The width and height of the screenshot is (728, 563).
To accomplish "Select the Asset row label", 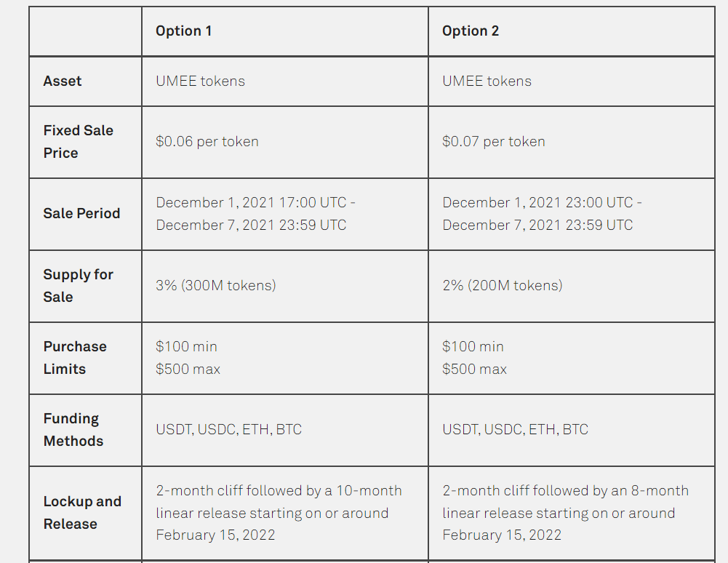I will coord(63,81).
